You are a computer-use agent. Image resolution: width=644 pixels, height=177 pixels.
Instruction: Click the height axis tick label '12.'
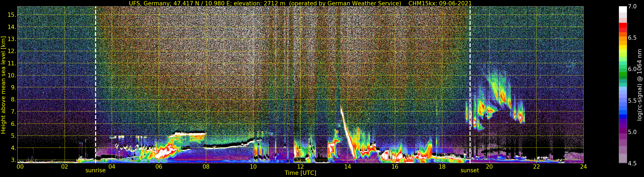tap(12, 51)
